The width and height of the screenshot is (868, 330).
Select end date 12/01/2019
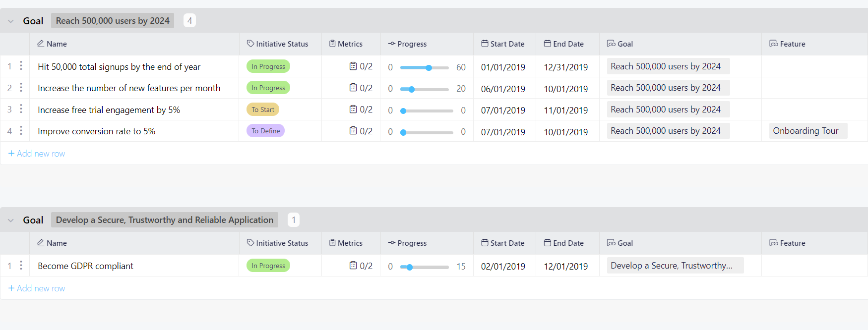pos(566,267)
